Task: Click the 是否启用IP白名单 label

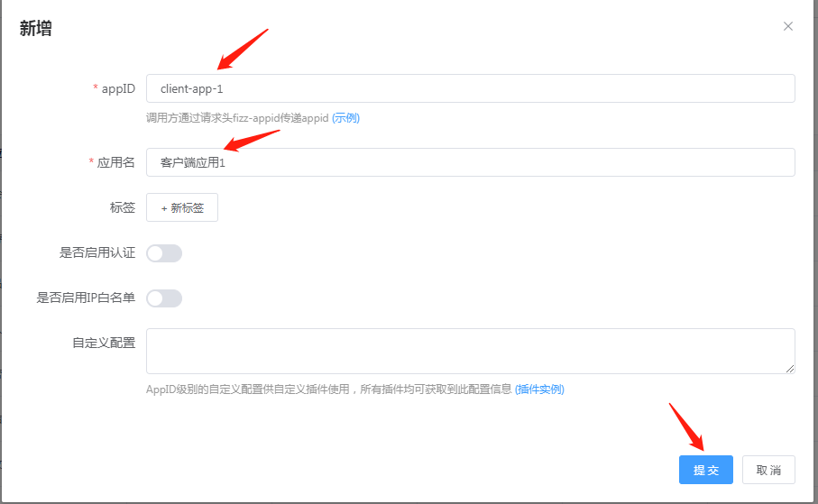Action: pyautogui.click(x=86, y=298)
